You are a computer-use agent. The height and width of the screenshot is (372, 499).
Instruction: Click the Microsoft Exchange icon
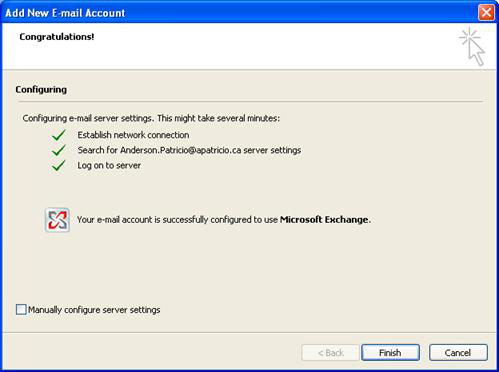[57, 220]
